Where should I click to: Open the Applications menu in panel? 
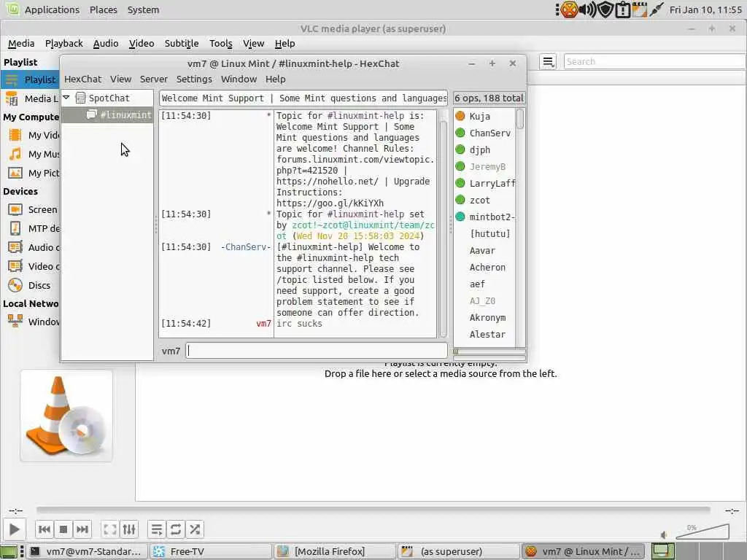[52, 9]
